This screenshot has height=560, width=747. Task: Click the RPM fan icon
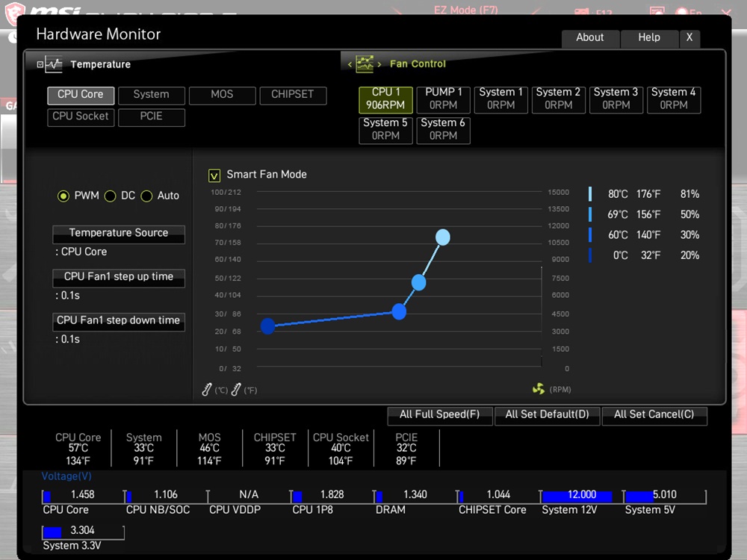[539, 389]
